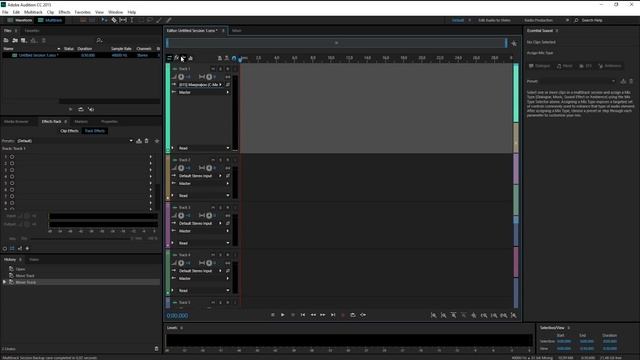Select the Time Selection tool
640x360 pixels.
pos(131,20)
